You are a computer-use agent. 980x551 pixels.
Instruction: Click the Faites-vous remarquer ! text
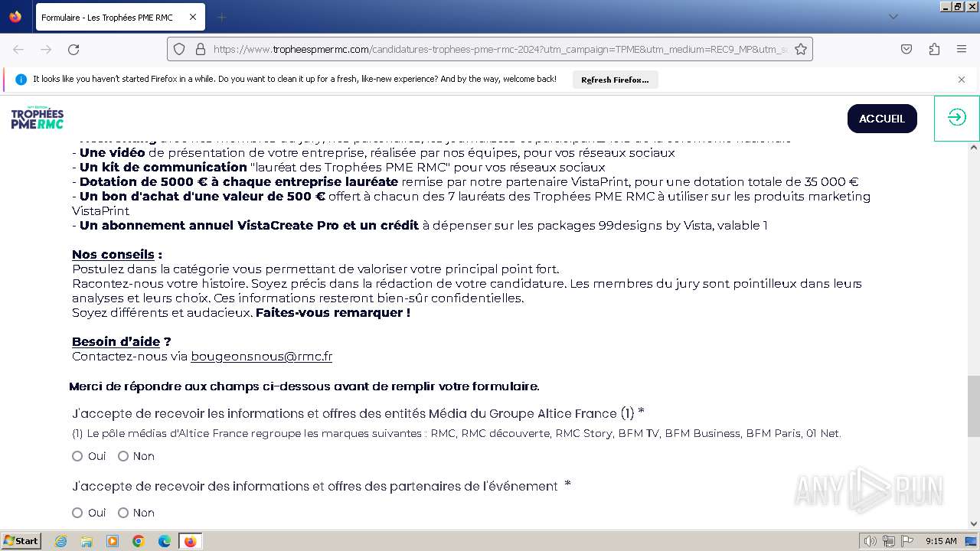point(333,312)
